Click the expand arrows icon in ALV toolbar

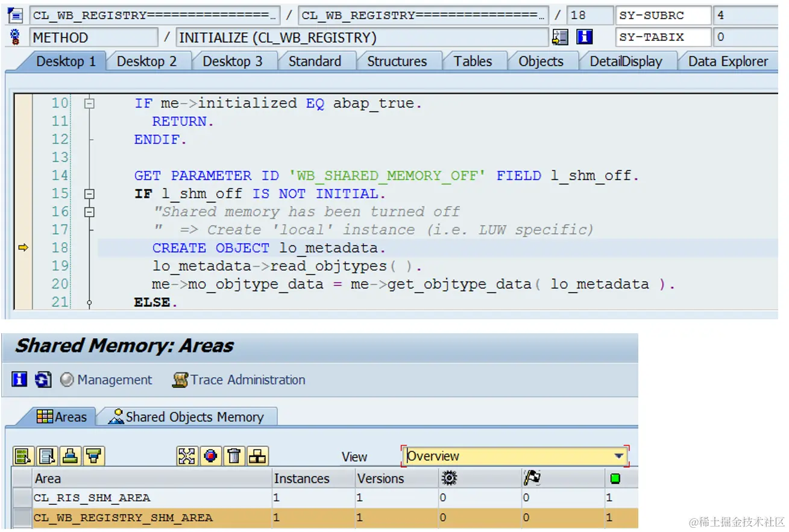tap(187, 457)
